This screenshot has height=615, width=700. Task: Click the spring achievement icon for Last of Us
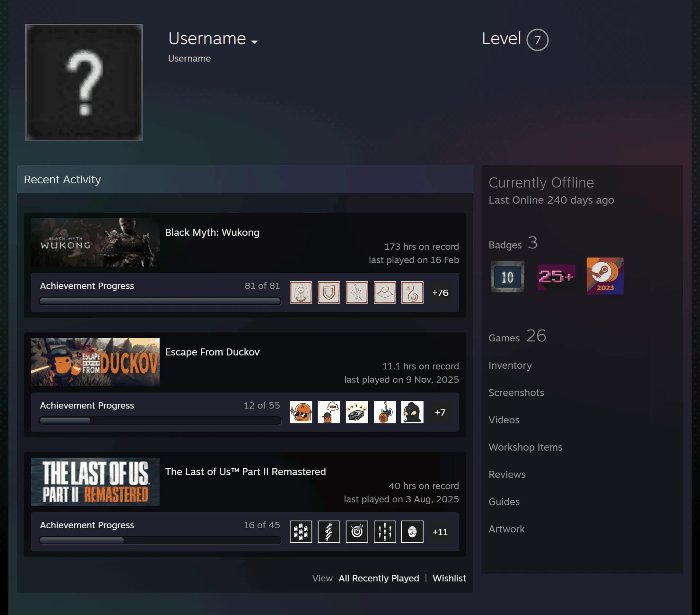point(328,532)
